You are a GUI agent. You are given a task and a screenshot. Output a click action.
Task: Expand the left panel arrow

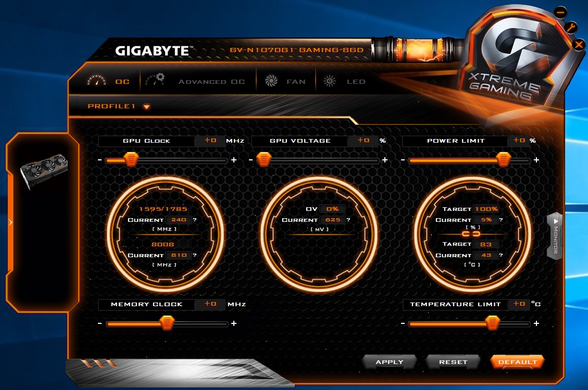click(10, 222)
